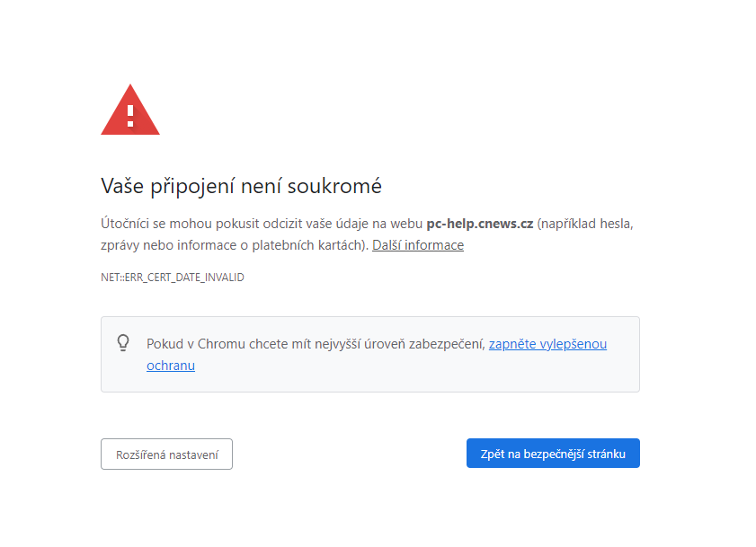Click the "(například hesla," text
756x547 pixels.
591,223
